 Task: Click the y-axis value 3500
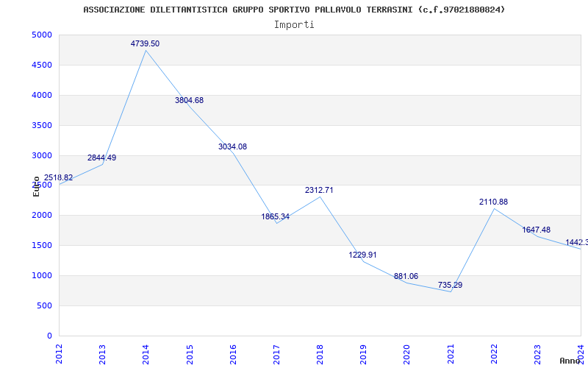(42, 125)
